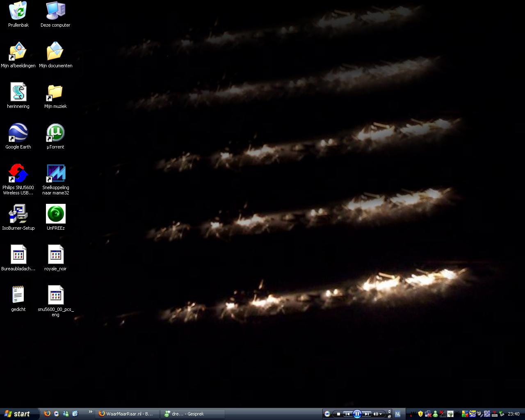Open Mijn afbeeldingen folder shortcut

click(x=18, y=55)
